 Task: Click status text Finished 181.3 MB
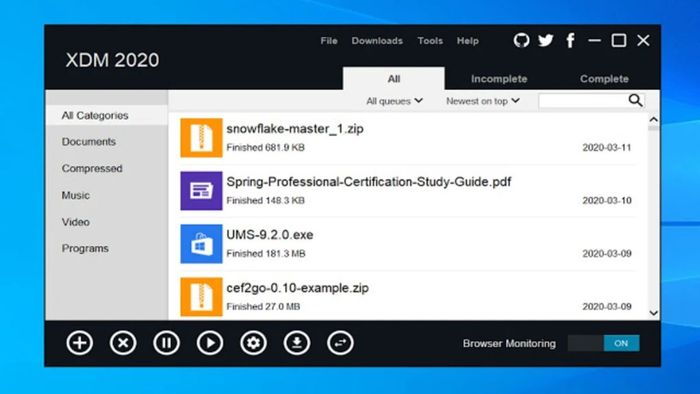[x=266, y=254]
